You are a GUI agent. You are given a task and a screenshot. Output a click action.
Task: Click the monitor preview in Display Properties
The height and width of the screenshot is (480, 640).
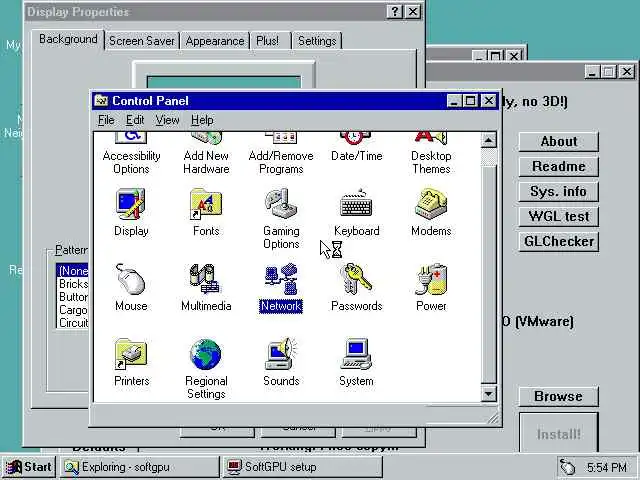click(224, 76)
